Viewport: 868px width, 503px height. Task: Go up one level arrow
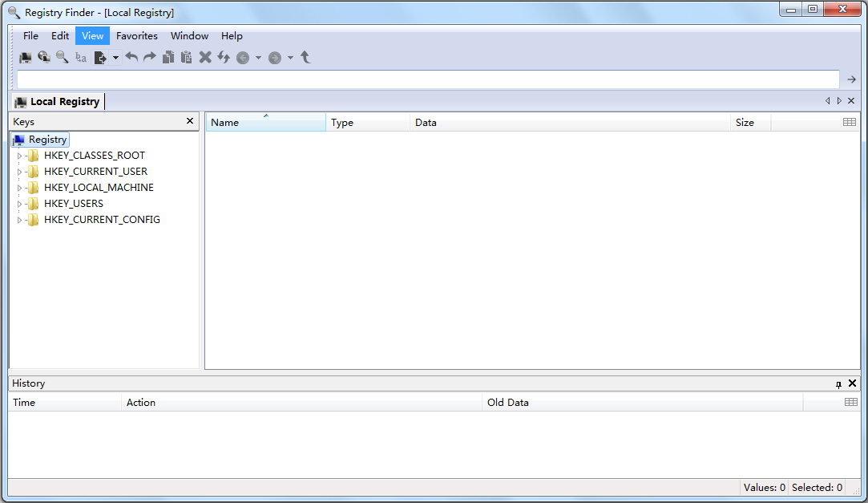305,57
